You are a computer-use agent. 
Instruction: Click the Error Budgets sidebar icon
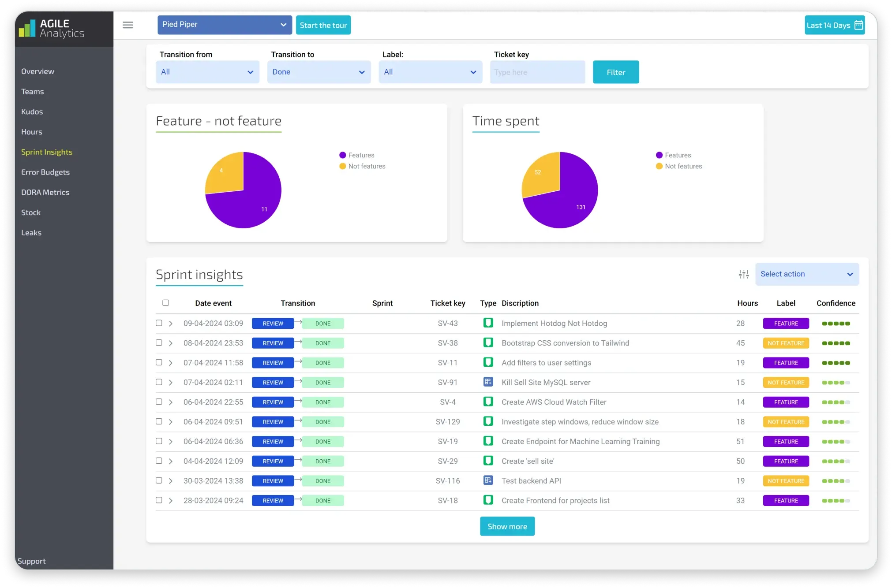click(x=45, y=171)
